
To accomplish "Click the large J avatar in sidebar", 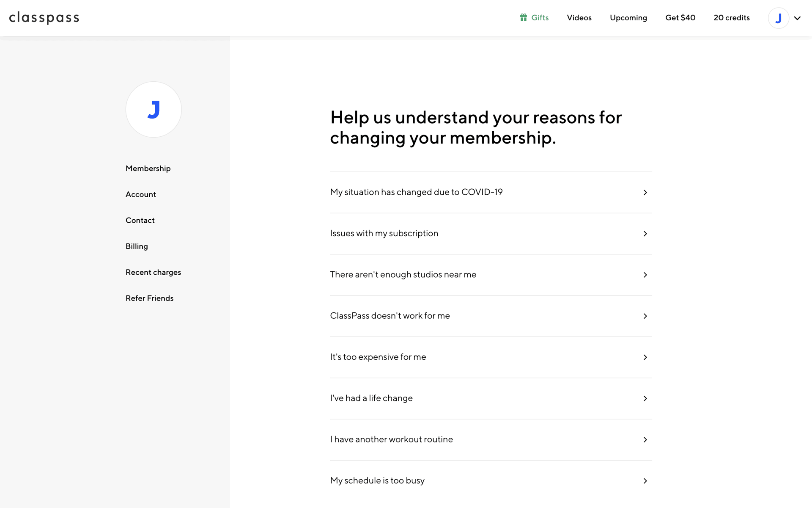I will 154,110.
